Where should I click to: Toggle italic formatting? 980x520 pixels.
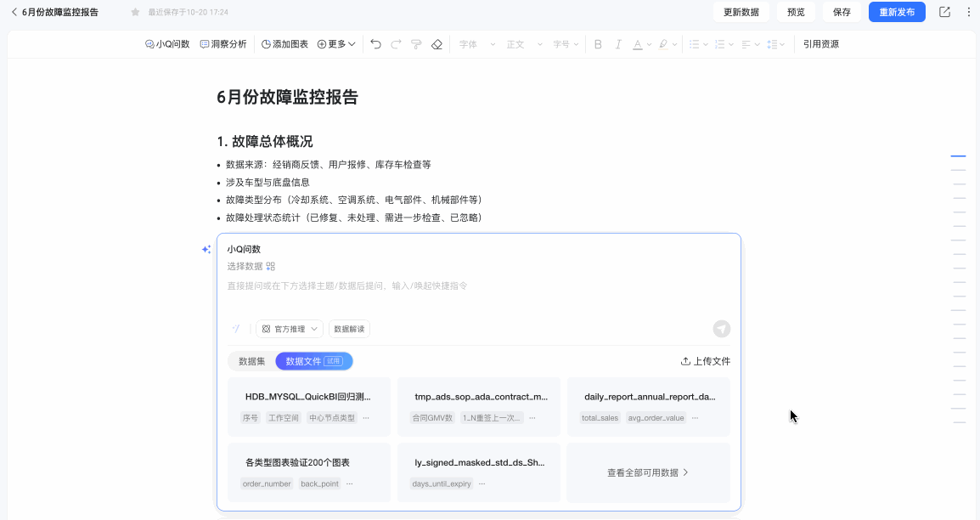point(618,43)
